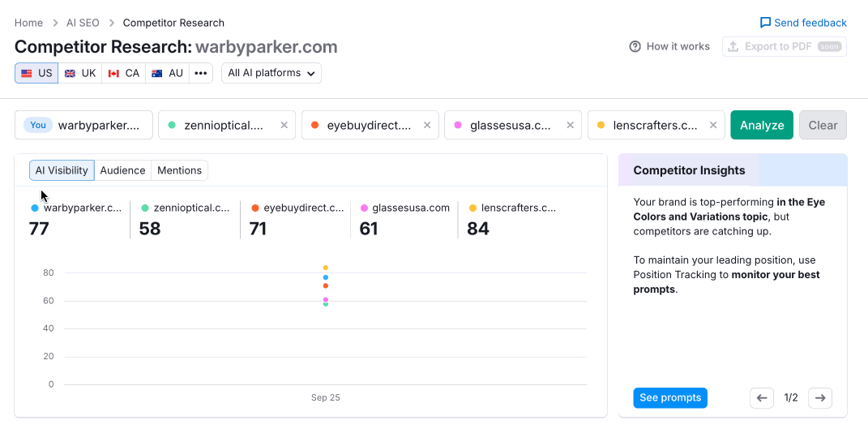The height and width of the screenshot is (429, 868).
Task: Click the green zennioptical legend dot
Action: pos(145,208)
